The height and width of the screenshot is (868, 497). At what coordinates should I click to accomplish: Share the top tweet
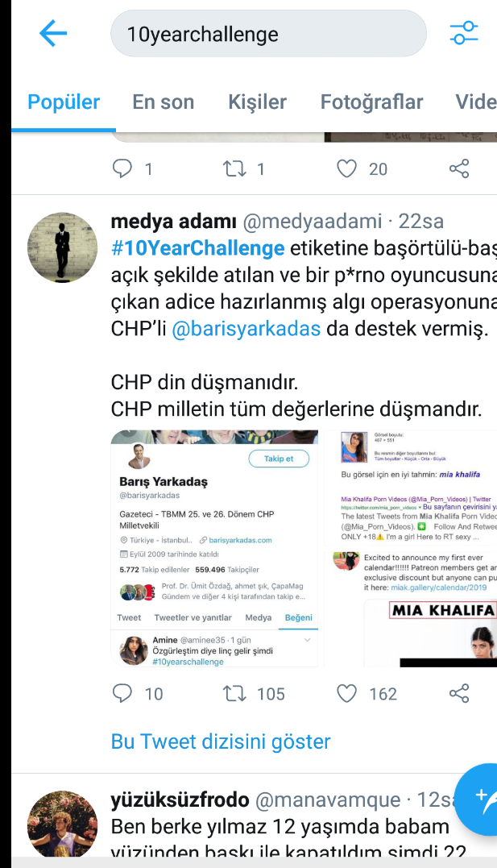coord(459,168)
